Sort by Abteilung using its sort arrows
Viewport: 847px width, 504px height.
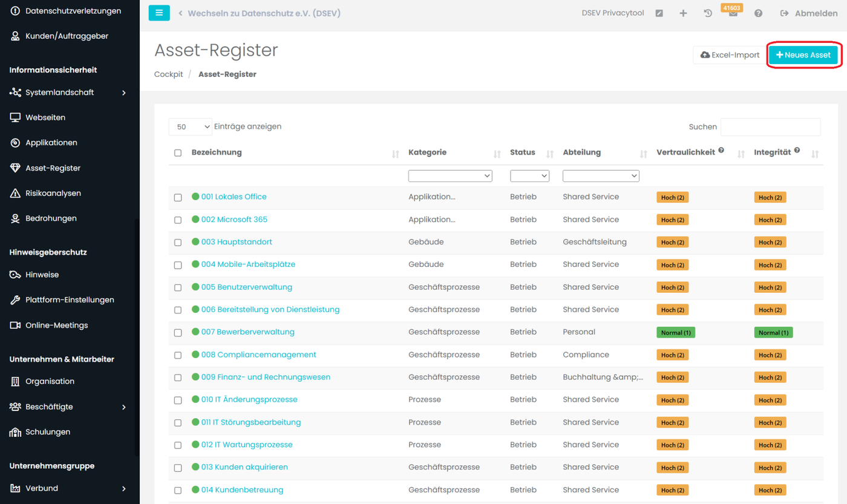(644, 154)
